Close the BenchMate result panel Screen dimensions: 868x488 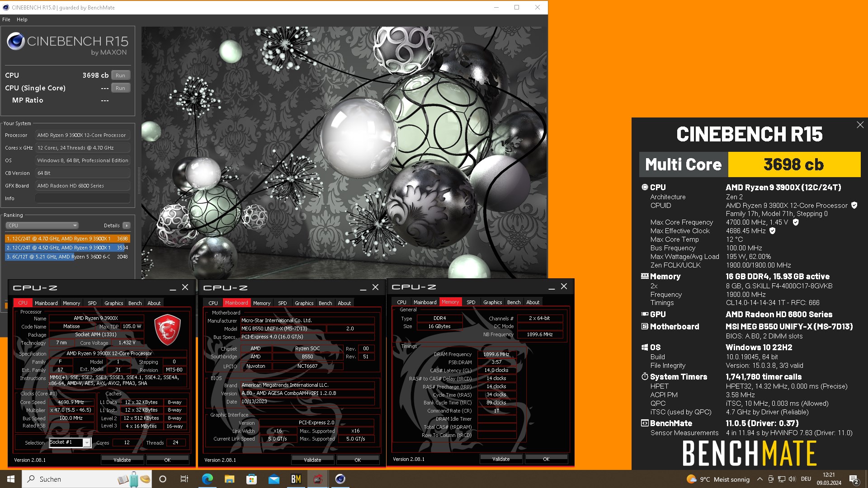point(860,125)
